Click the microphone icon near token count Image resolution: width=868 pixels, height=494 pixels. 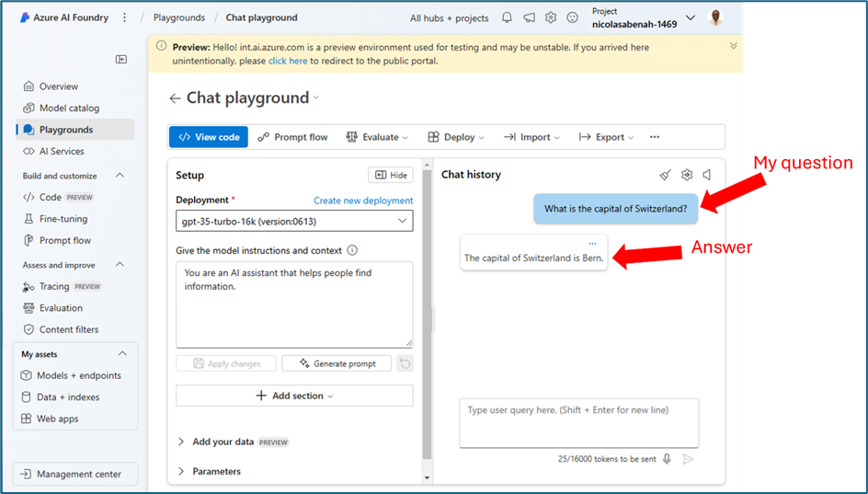(667, 459)
